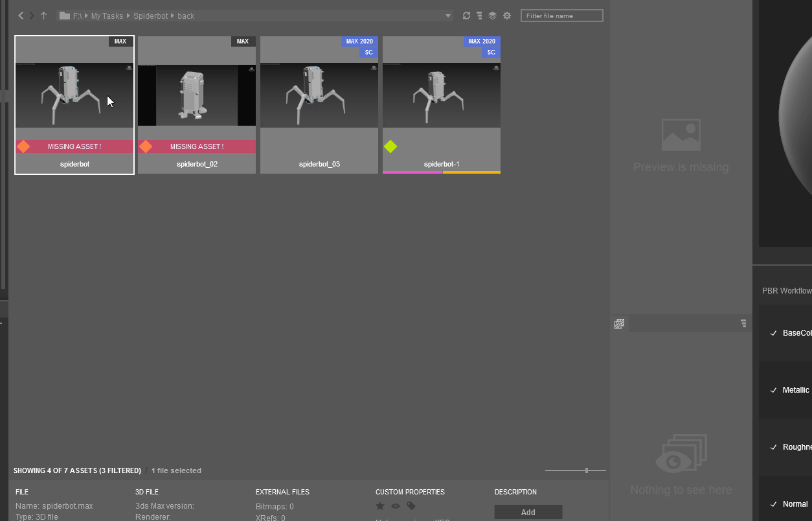Toggle the BaseColor checkmark

[773, 333]
